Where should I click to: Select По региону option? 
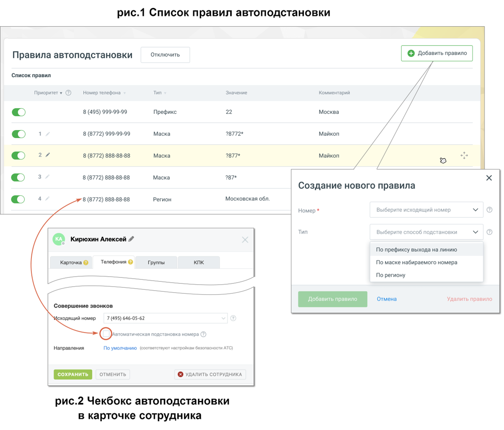pos(426,275)
